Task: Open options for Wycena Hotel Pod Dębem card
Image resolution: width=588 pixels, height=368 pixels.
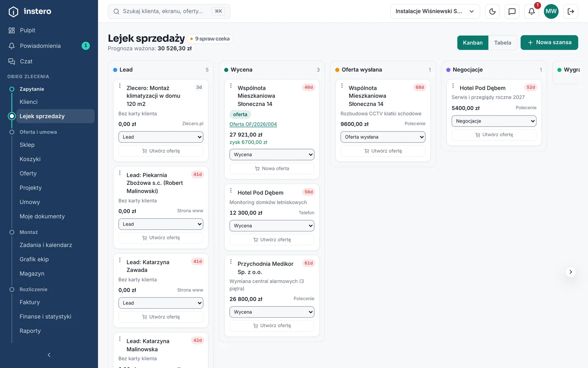Action: tap(231, 190)
